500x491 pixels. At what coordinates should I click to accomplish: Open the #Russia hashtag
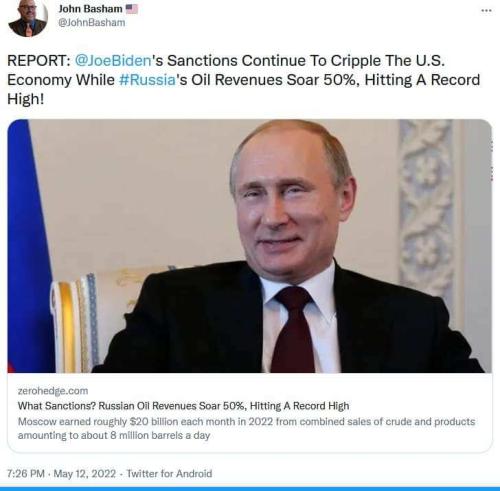pyautogui.click(x=147, y=80)
